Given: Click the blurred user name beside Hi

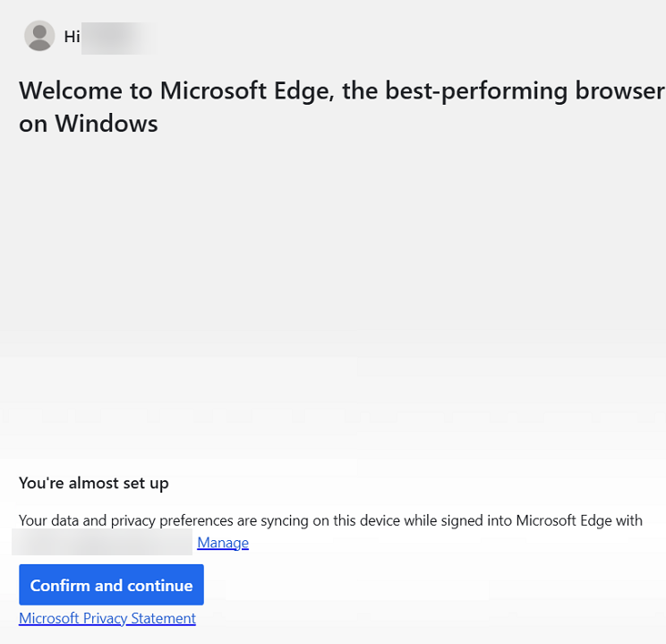Looking at the screenshot, I should 117,37.
